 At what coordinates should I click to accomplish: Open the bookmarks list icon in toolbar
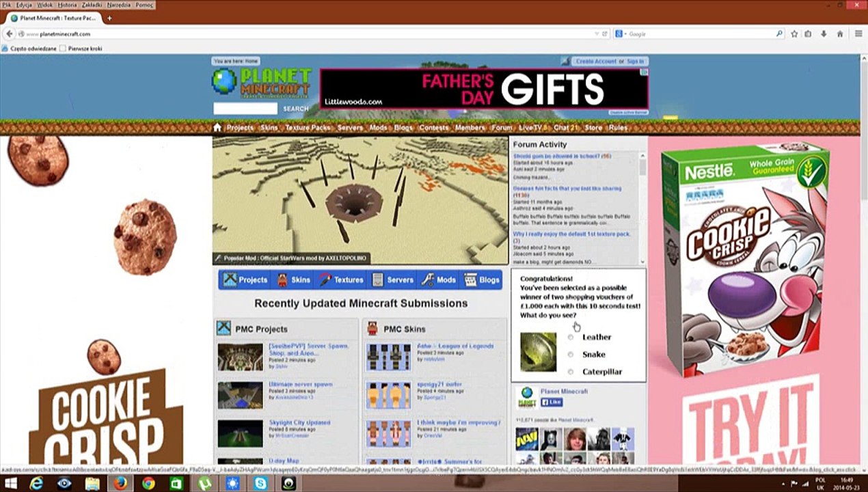click(x=808, y=33)
